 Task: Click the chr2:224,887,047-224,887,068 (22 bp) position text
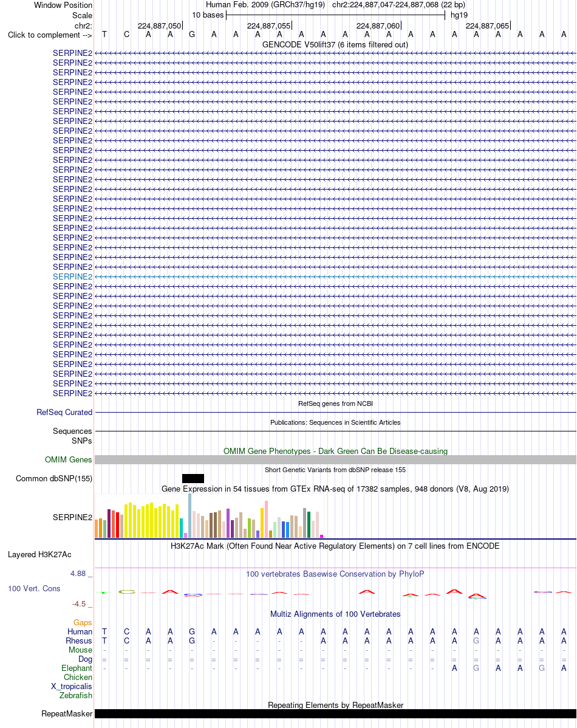[x=399, y=5]
